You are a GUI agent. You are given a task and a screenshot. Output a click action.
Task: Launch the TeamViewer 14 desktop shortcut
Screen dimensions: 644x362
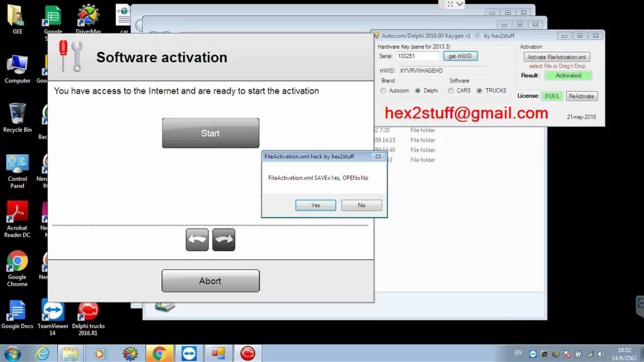pos(53,318)
